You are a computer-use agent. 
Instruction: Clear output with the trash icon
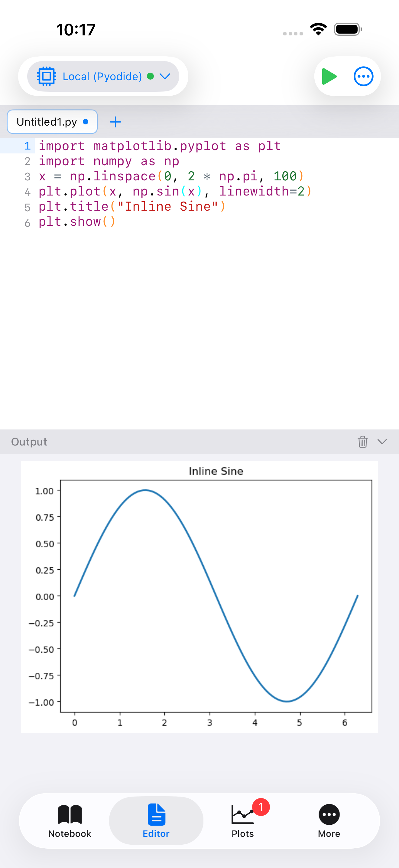pos(362,441)
